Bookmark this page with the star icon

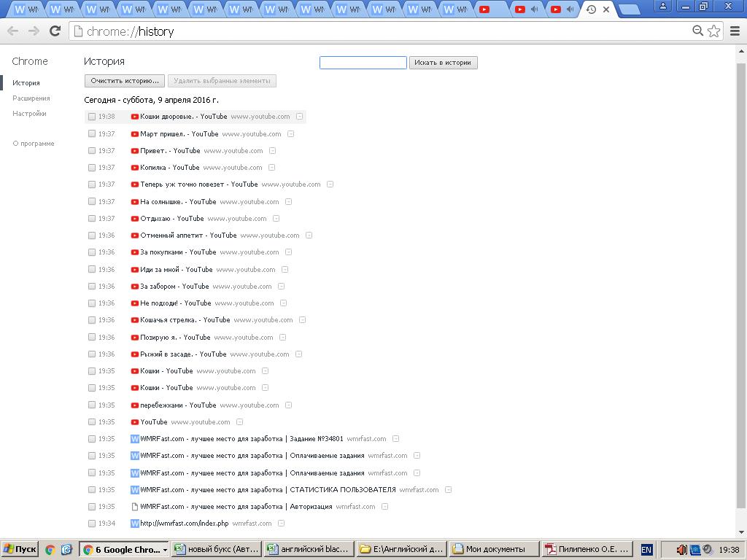tap(713, 31)
